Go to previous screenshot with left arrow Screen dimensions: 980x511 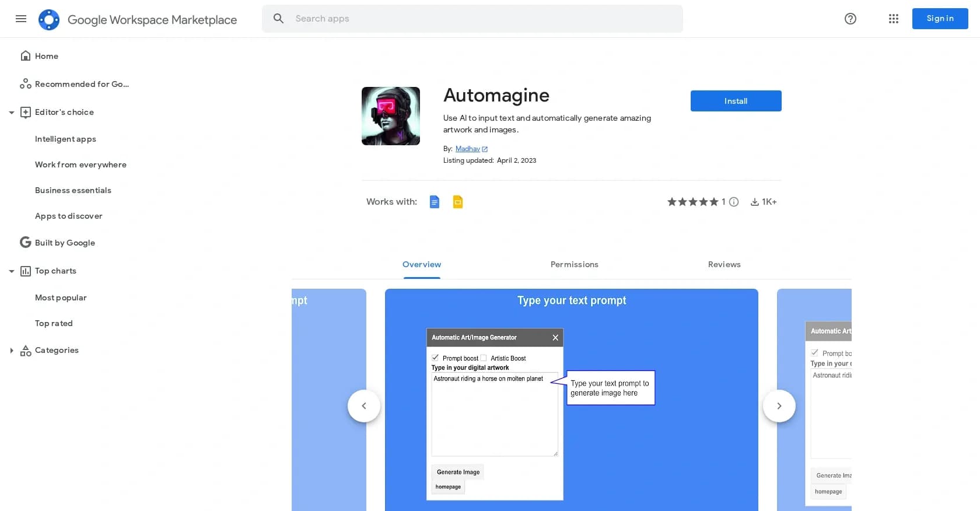coord(364,406)
